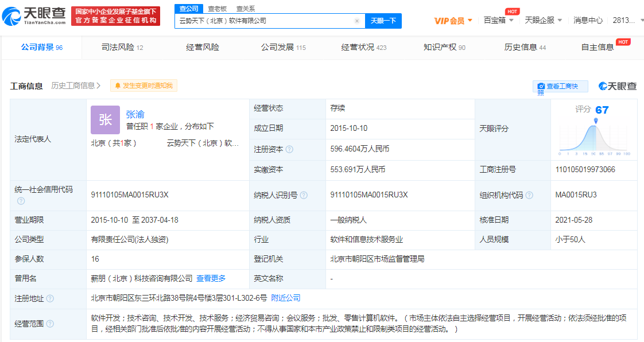Open the 经营风险 tab

[x=203, y=47]
